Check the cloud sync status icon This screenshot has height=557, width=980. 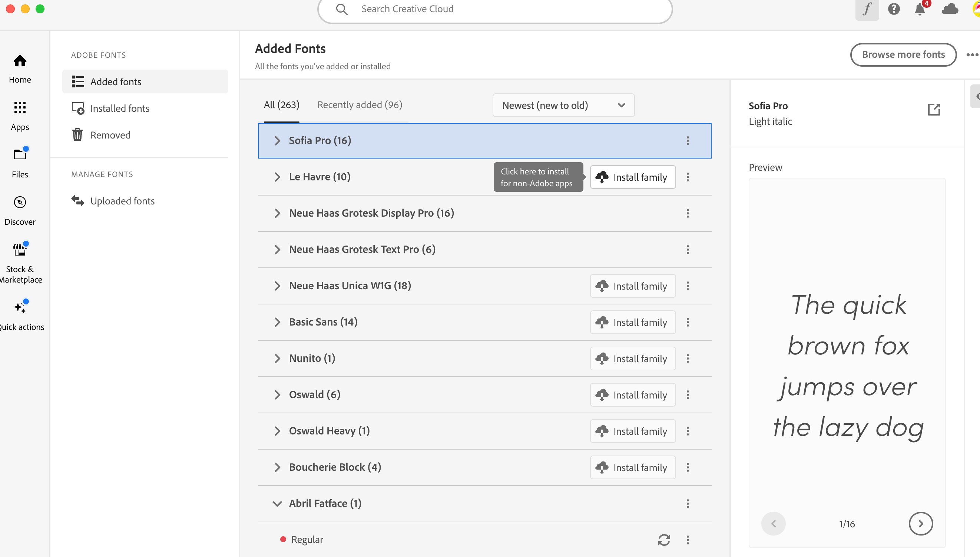point(950,9)
